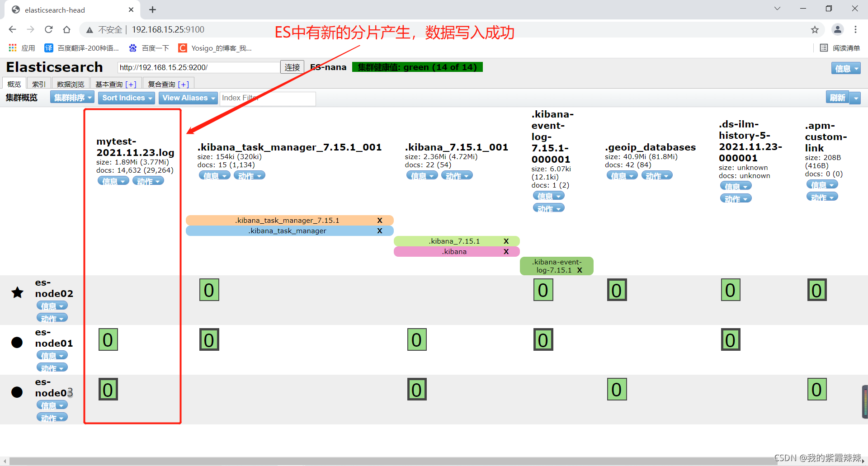868x466 pixels.
Task: Open 动作 dropdown for .geoip_databases
Action: pos(657,175)
